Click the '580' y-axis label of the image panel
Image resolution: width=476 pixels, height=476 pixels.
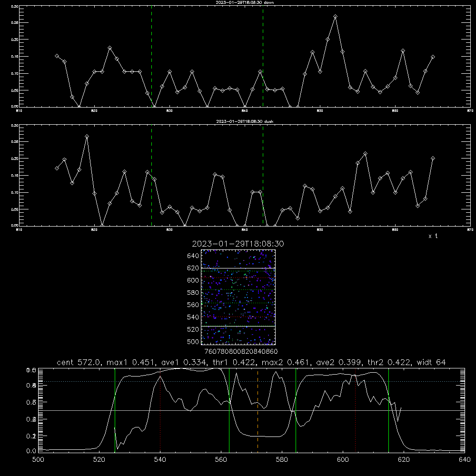[x=193, y=293]
